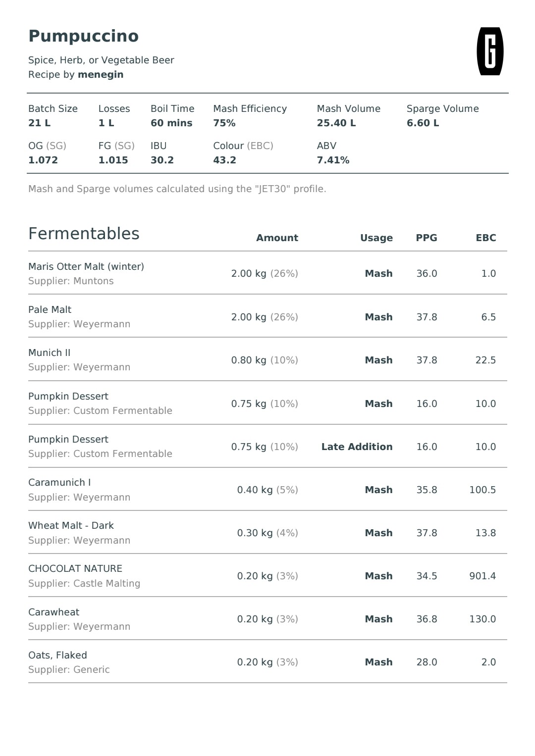
Task: Click the Wheat Malt - Dark entry
Action: pos(71,526)
